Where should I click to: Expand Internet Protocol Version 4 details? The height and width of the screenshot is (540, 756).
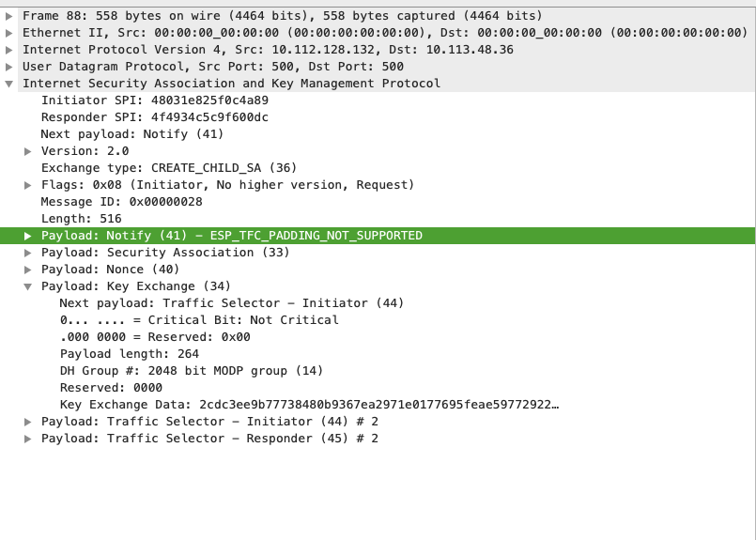(9, 50)
